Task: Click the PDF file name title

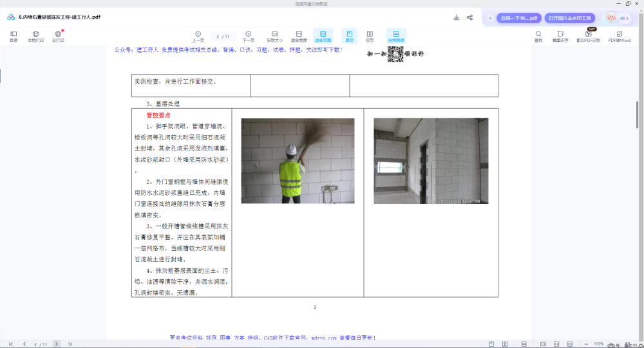Action: (59, 17)
